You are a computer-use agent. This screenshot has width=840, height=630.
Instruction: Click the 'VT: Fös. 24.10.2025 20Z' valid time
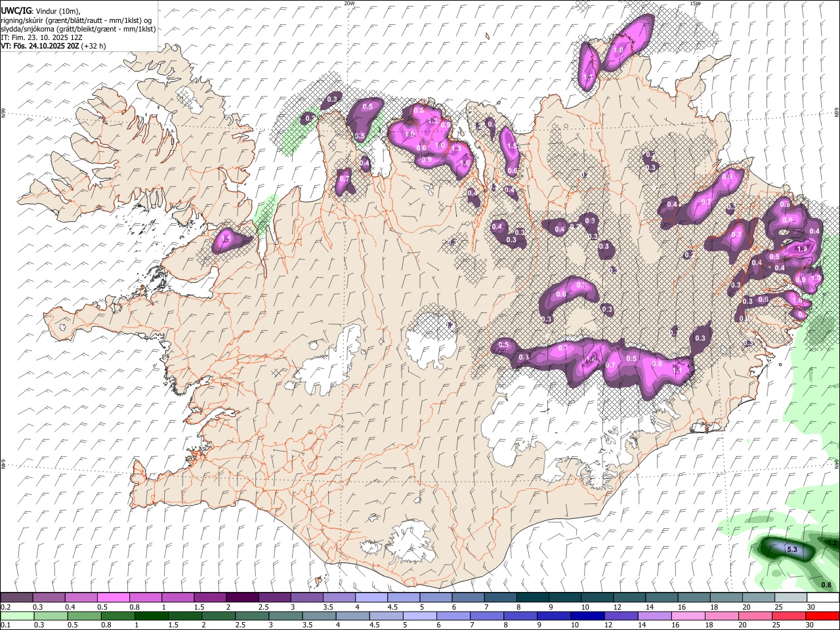click(x=40, y=46)
